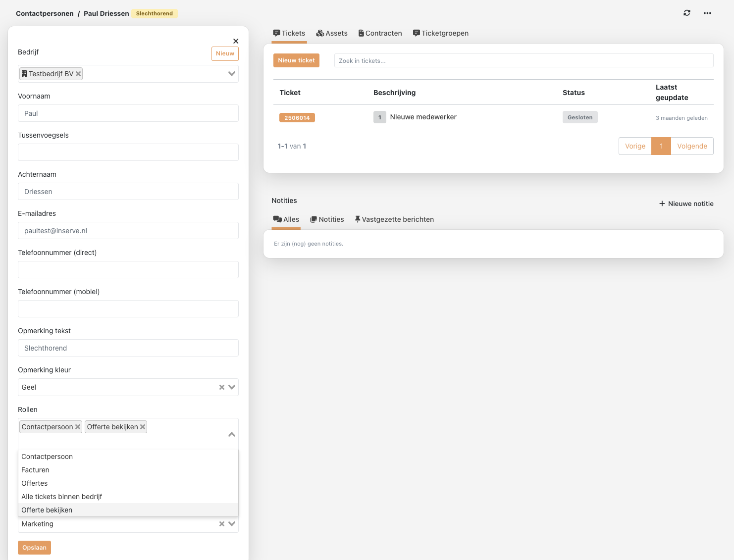Go to the Volgende page

692,146
